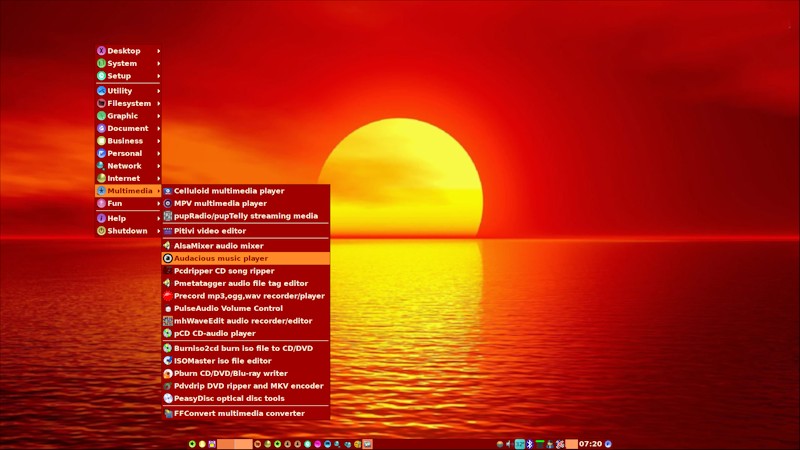Click the Bluetooth icon in system tray
This screenshot has width=800, height=450.
coord(530,444)
